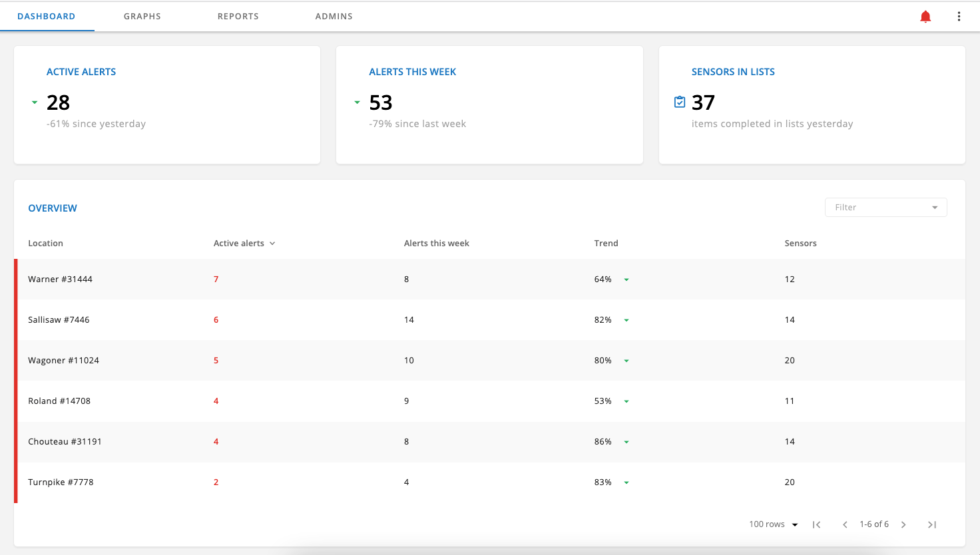The width and height of the screenshot is (980, 555).
Task: Click the 64% trend value
Action: [x=603, y=279]
